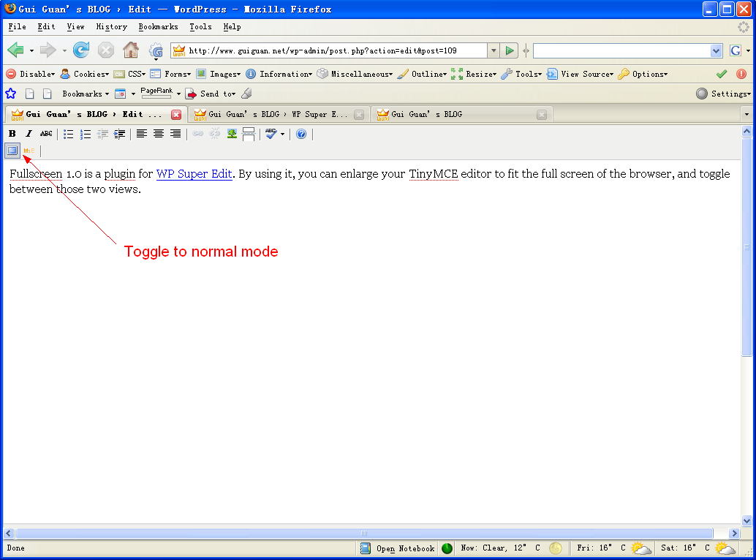Open the History menu

point(111,27)
